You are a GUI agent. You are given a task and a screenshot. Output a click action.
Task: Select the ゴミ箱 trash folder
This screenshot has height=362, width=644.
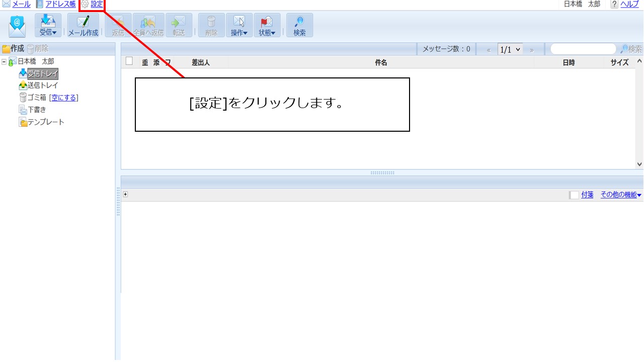[37, 98]
